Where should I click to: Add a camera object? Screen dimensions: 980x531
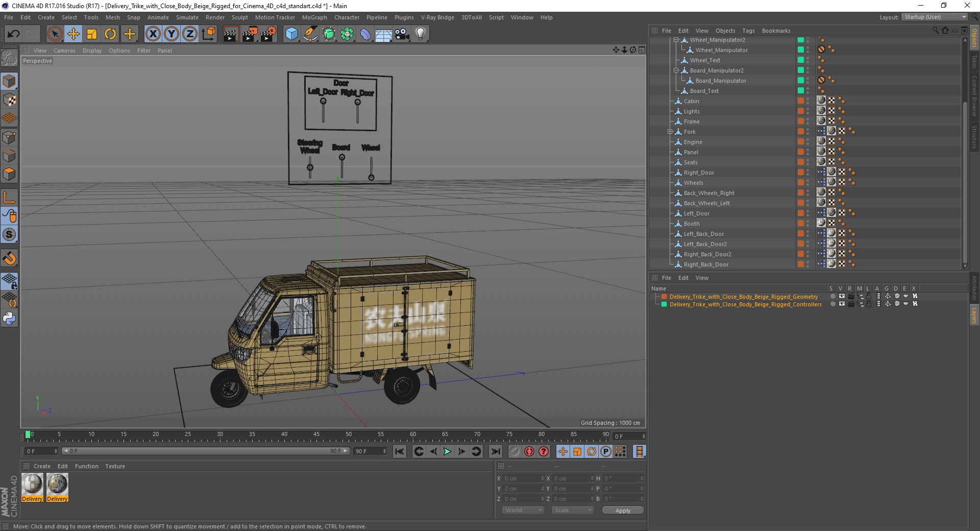(402, 34)
